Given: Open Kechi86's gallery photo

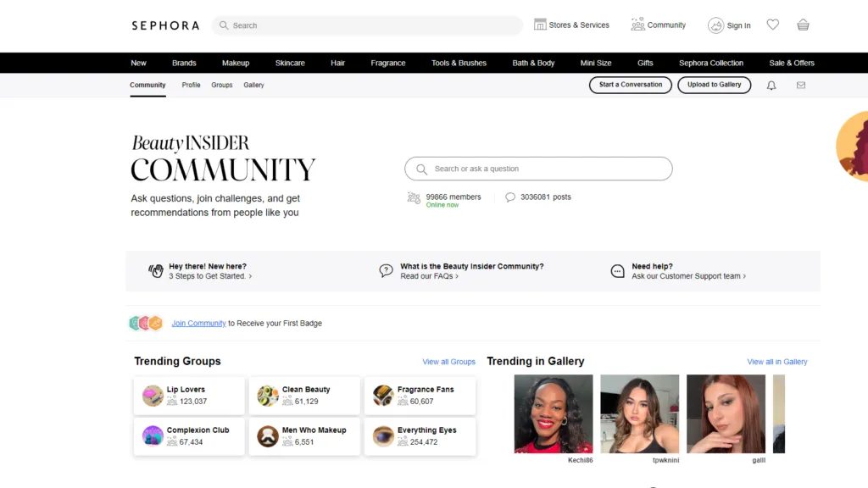Looking at the screenshot, I should pos(554,413).
